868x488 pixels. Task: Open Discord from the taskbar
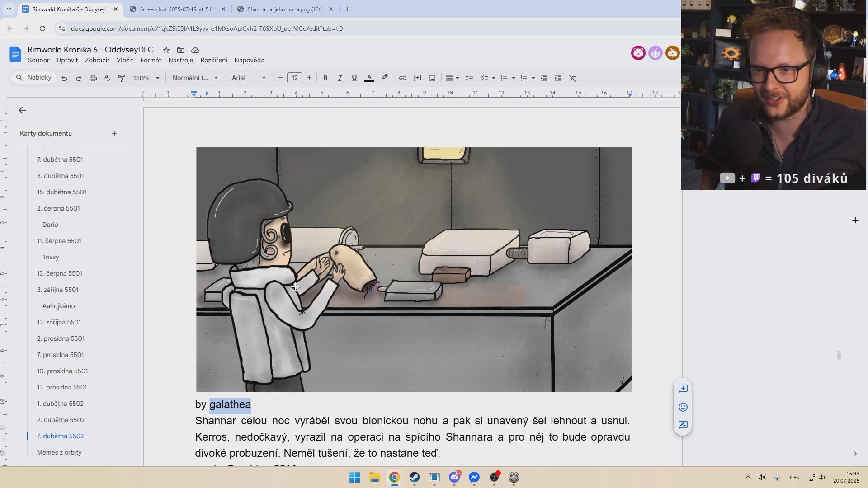click(454, 477)
